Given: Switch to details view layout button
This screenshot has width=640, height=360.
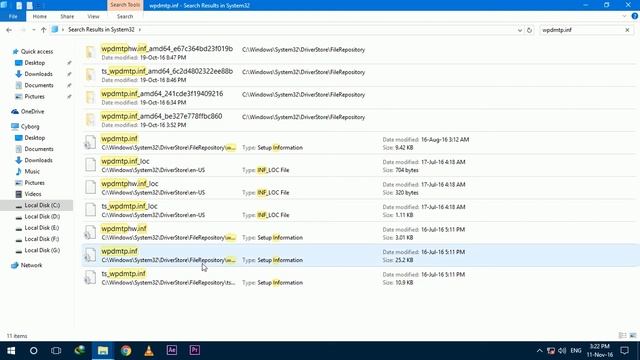Looking at the screenshot, I should point(622,336).
